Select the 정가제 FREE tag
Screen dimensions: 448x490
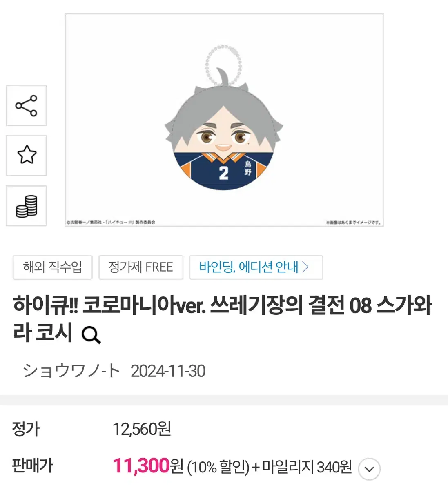[x=140, y=267]
